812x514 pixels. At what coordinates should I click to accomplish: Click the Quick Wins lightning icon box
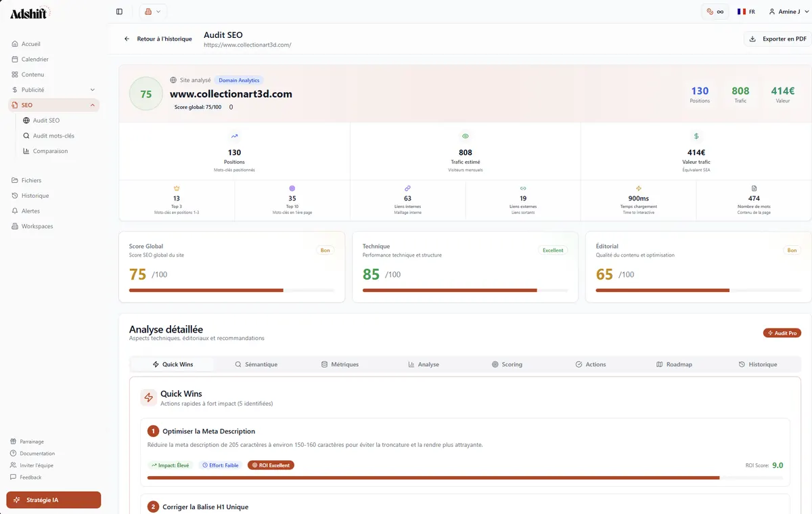pyautogui.click(x=149, y=398)
